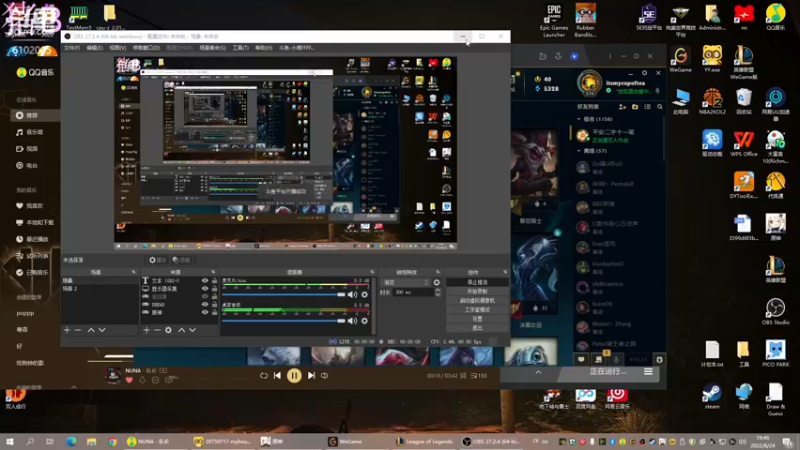Image resolution: width=800 pixels, height=450 pixels.
Task: Toggle lock on 原神 source
Action: (214, 312)
